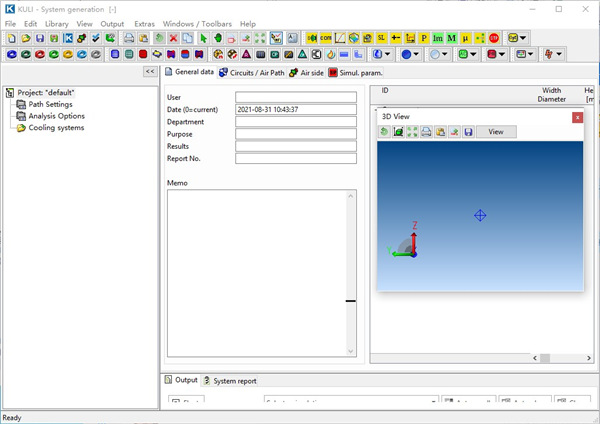Switch to the Air side tab
Viewport: 600px width, 424px height.
[x=305, y=72]
